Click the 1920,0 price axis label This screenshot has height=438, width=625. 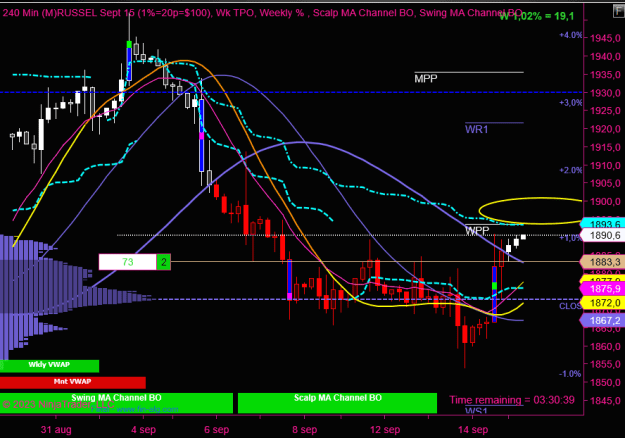(x=605, y=129)
